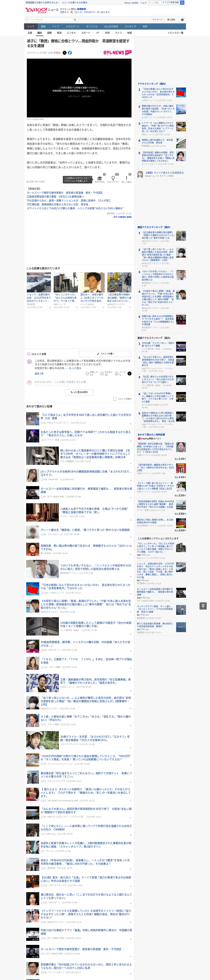Viewport: 210px width, 980px height.
Task: Click 記事に関する報告 report icon link
Action: point(36,182)
